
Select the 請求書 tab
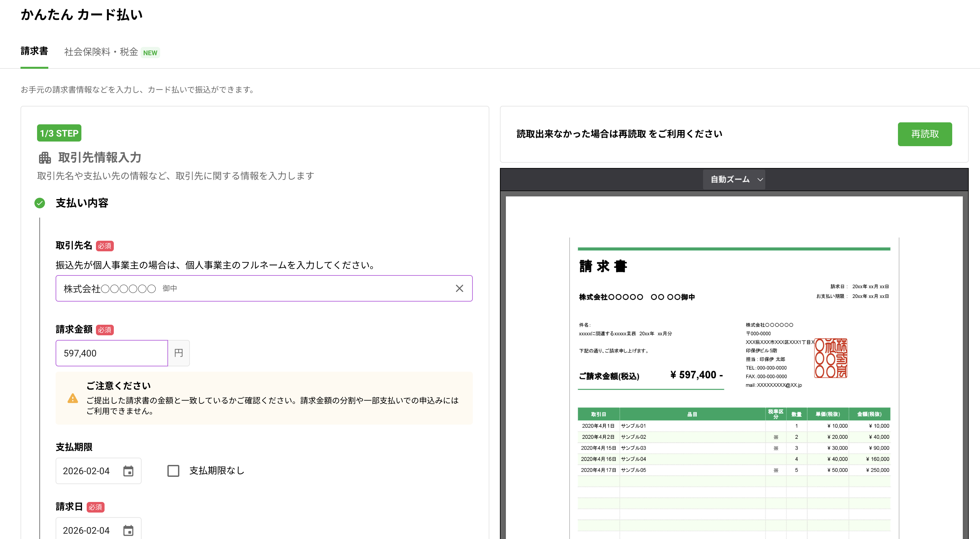[x=34, y=51]
